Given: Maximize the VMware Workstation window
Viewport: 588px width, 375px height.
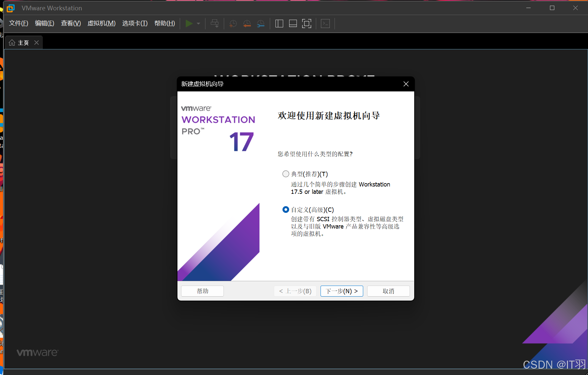Looking at the screenshot, I should [552, 8].
